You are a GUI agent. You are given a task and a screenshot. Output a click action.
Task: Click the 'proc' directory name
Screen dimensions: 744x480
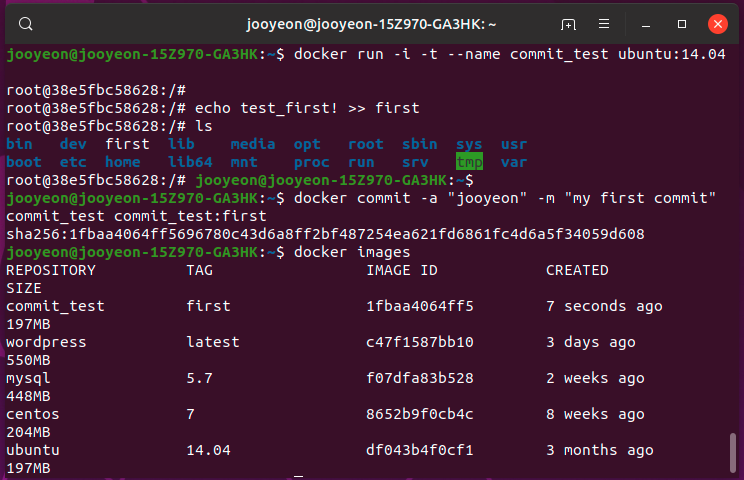pyautogui.click(x=311, y=162)
